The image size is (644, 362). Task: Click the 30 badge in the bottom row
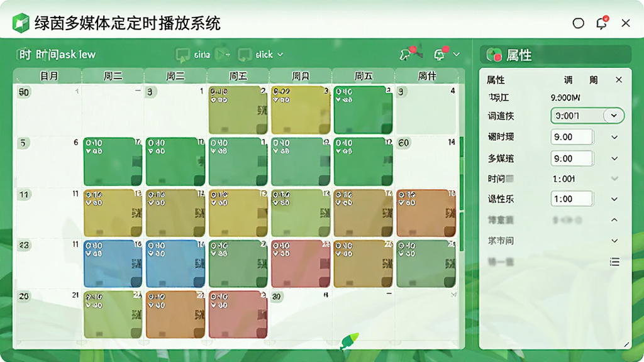277,297
